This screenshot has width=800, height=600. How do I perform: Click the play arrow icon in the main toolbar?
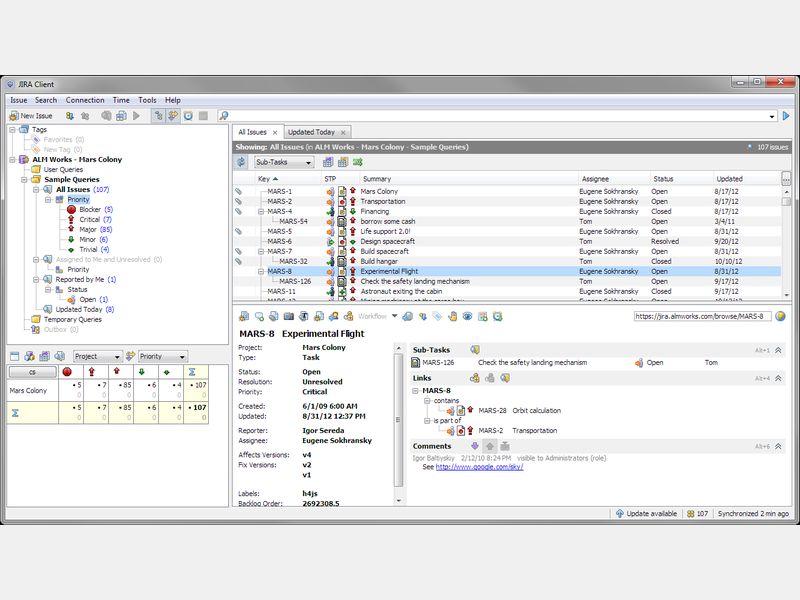coord(136,116)
